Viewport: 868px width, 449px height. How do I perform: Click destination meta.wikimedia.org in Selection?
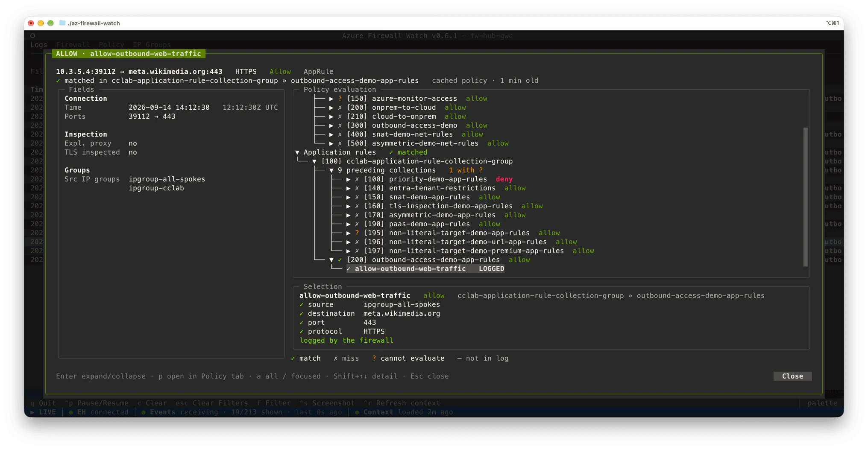[402, 314]
